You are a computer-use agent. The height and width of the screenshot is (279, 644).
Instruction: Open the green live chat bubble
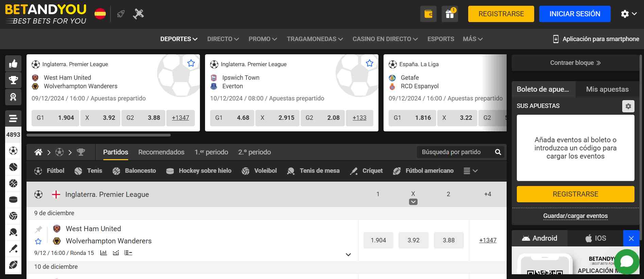click(627, 262)
